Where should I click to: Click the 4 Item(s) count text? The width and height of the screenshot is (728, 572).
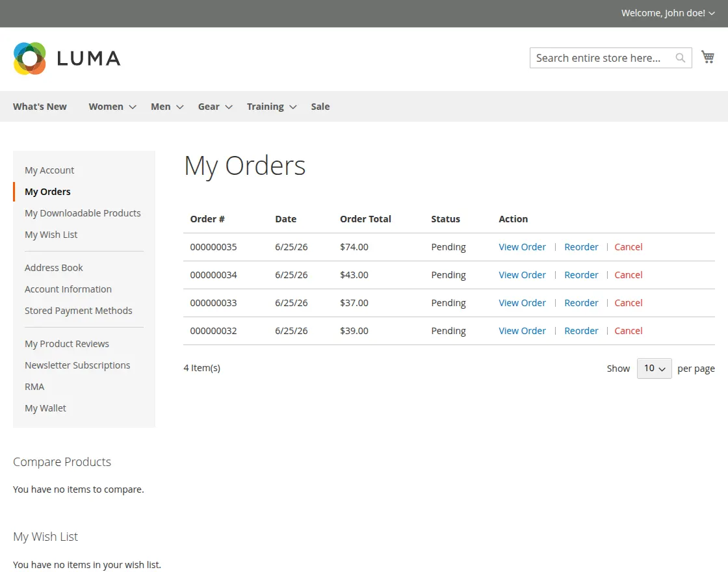202,368
